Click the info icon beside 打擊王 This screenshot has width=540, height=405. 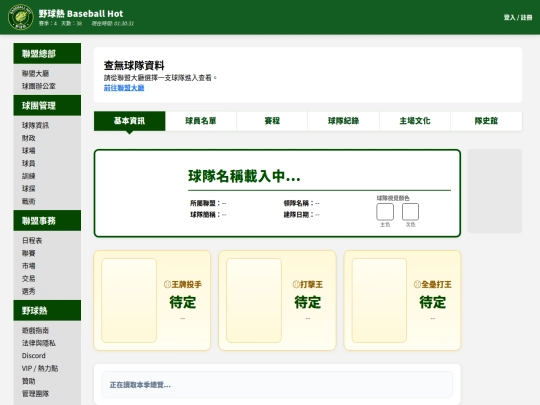296,284
